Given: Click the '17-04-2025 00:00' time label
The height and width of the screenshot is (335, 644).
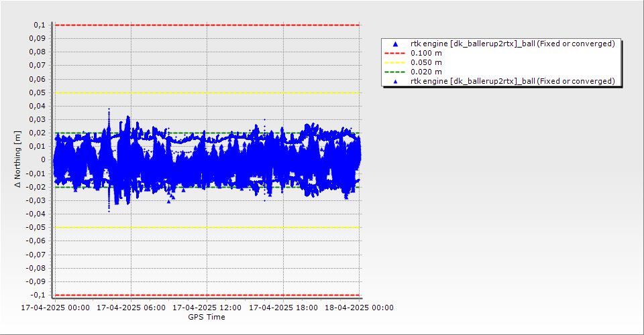Looking at the screenshot, I should pyautogui.click(x=55, y=308).
